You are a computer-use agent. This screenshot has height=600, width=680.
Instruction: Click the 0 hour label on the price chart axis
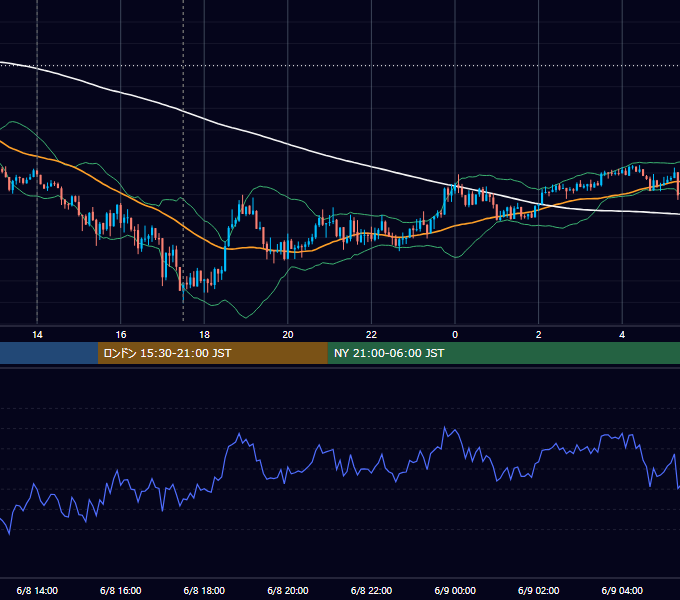[455, 335]
